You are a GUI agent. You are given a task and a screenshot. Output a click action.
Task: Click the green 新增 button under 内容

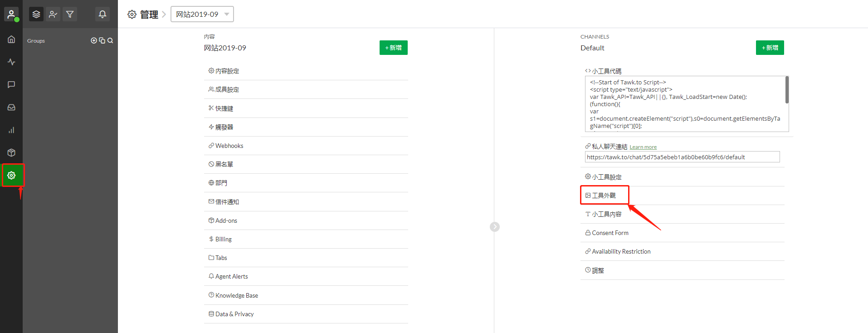393,48
